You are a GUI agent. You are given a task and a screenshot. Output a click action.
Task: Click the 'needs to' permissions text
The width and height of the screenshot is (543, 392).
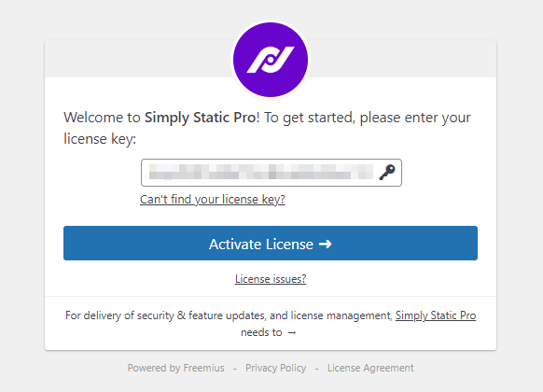pos(261,332)
